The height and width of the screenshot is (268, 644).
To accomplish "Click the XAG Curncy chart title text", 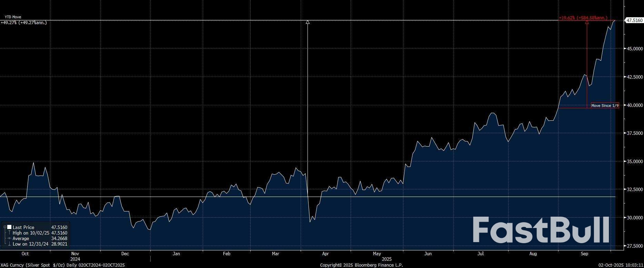I will point(63,265).
